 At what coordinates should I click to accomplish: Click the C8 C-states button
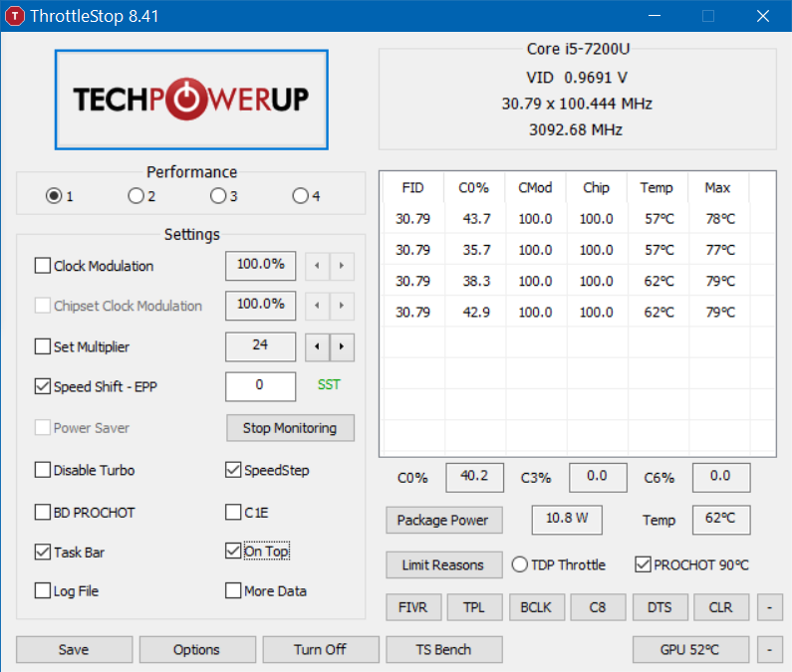pyautogui.click(x=598, y=607)
